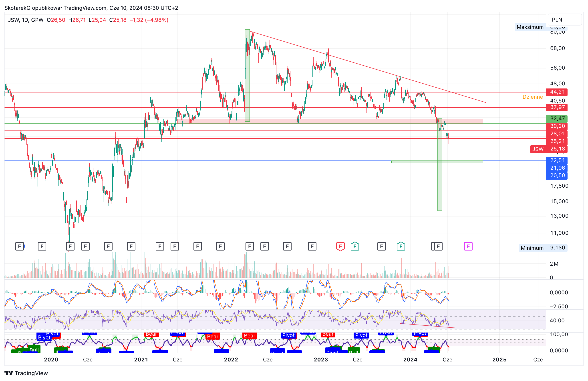The width and height of the screenshot is (588, 381).
Task: Select the red horizontal support zone rectangle
Action: (330, 122)
